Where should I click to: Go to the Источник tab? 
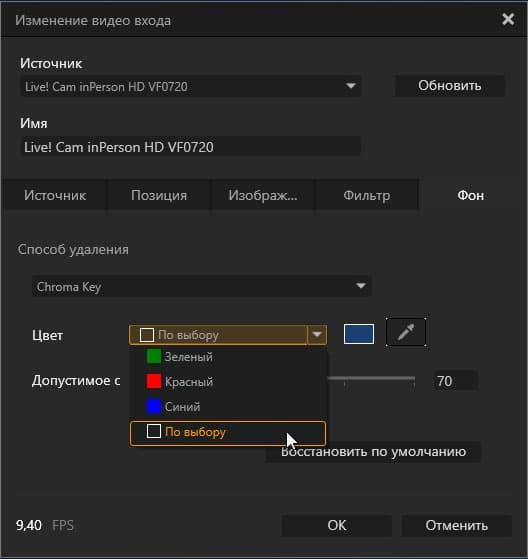point(55,195)
